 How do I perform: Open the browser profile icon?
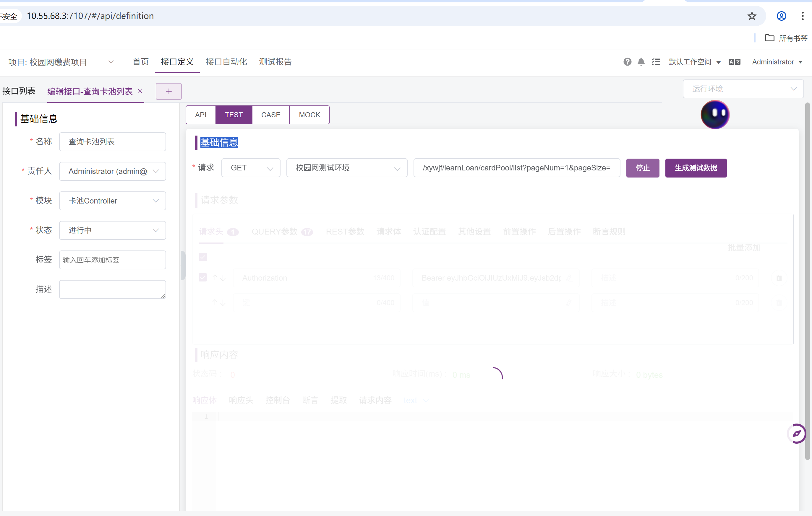pos(781,16)
